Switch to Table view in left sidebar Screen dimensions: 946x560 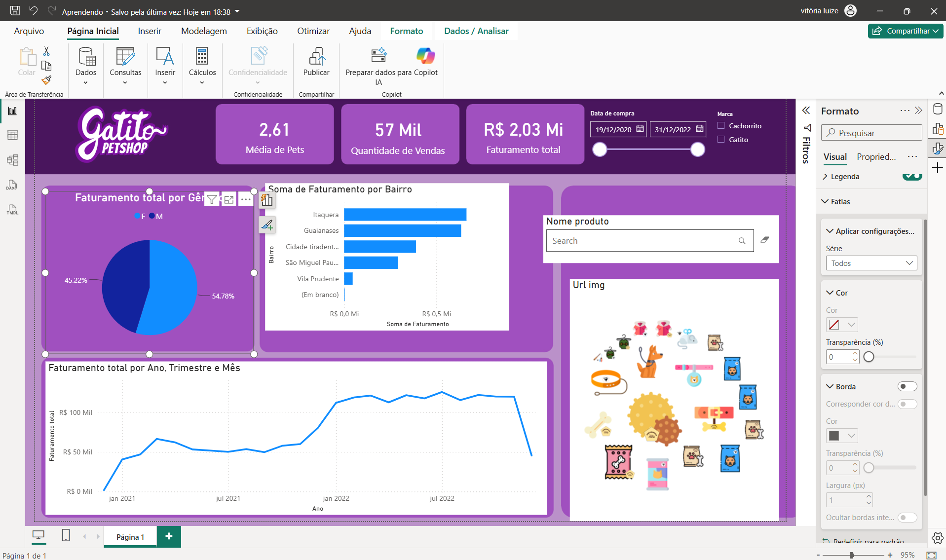click(x=12, y=135)
